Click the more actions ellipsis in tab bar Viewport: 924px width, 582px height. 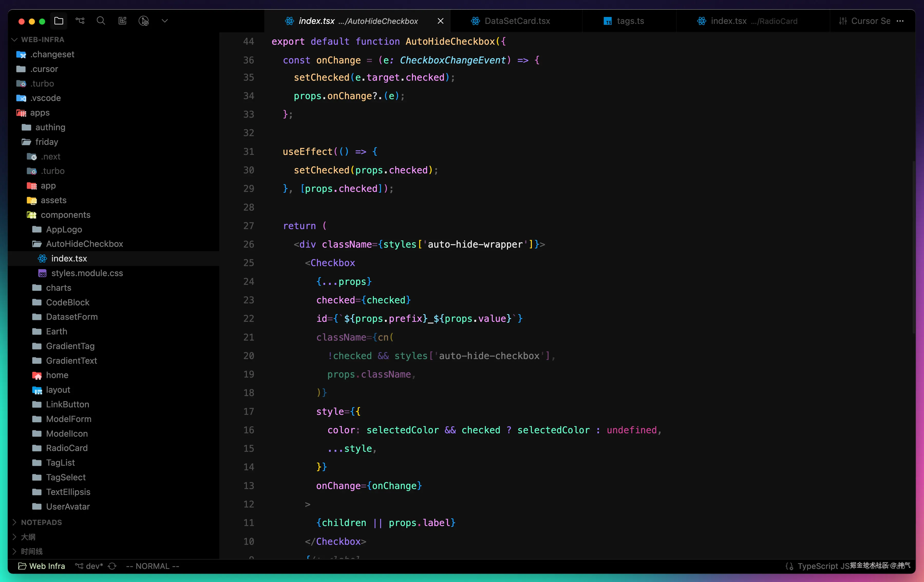(900, 21)
